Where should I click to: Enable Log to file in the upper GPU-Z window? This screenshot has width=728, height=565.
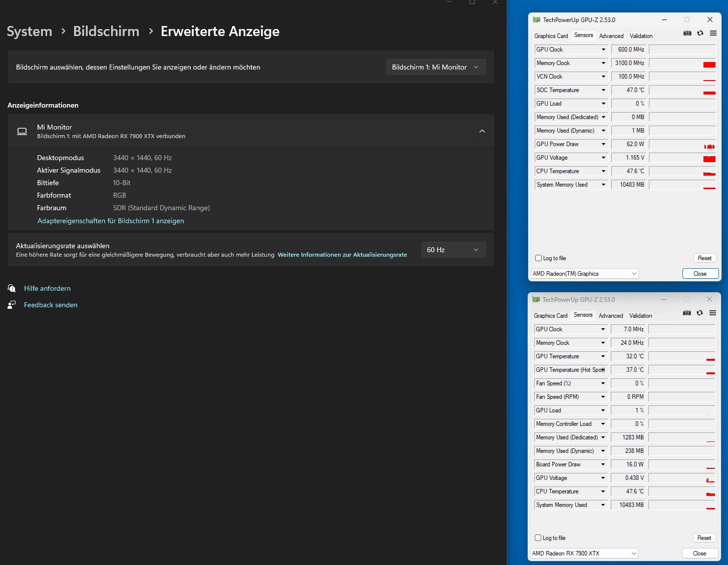click(x=539, y=258)
